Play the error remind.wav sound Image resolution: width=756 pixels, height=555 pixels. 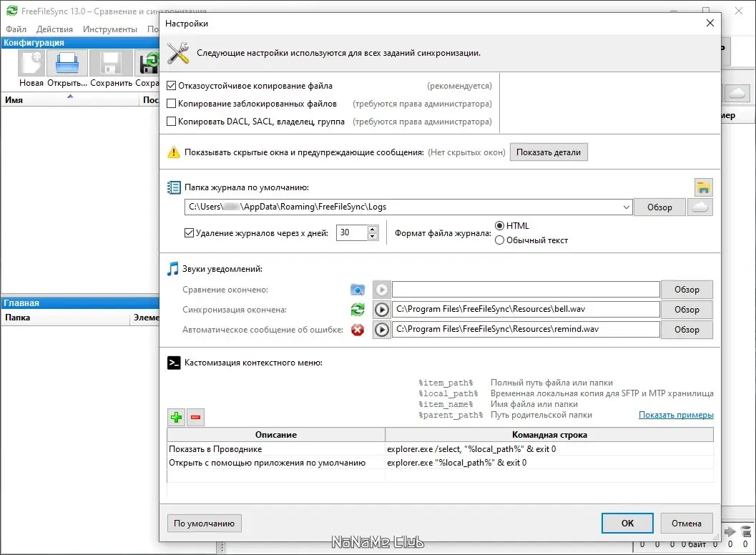pos(381,330)
